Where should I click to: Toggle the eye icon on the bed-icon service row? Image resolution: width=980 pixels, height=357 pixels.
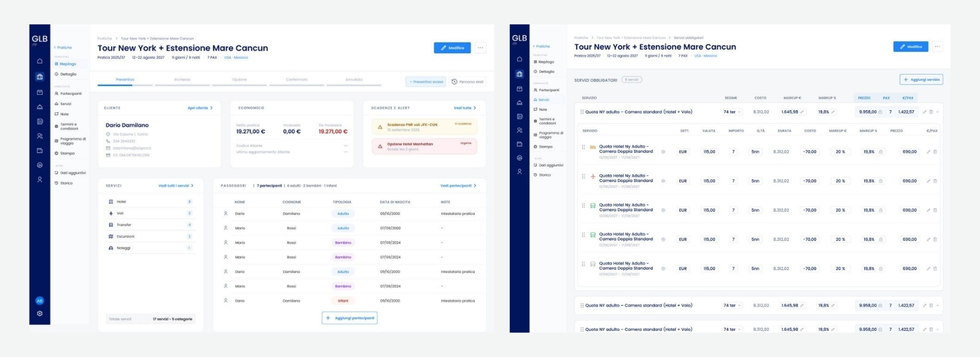(663, 152)
